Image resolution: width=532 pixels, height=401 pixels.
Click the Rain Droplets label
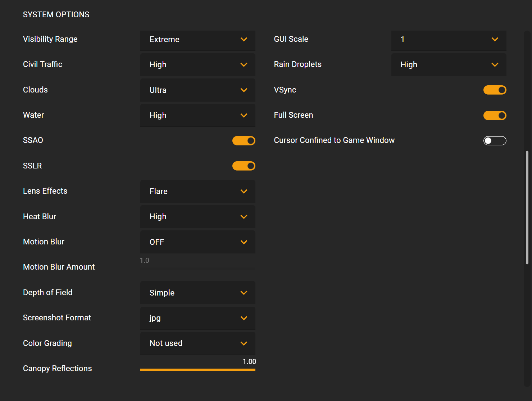(x=298, y=64)
